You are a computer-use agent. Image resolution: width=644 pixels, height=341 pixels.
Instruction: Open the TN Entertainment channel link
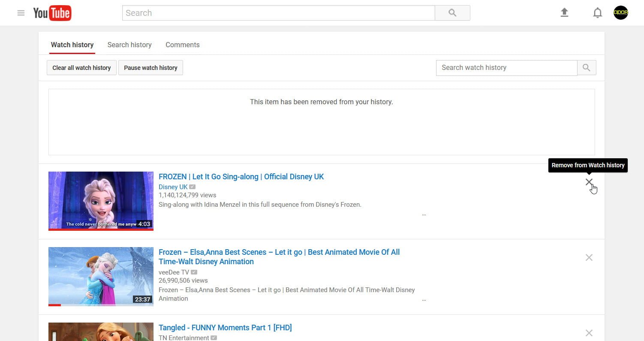pos(184,338)
